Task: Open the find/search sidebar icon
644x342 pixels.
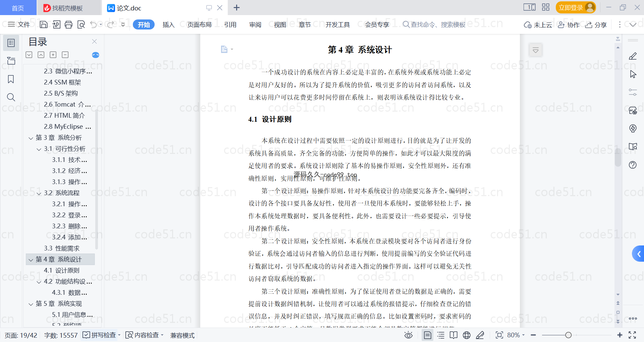Action: tap(11, 97)
